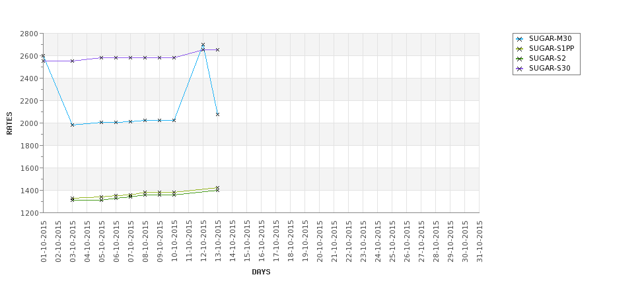Click the 15-10-2015 date label

[247, 241]
